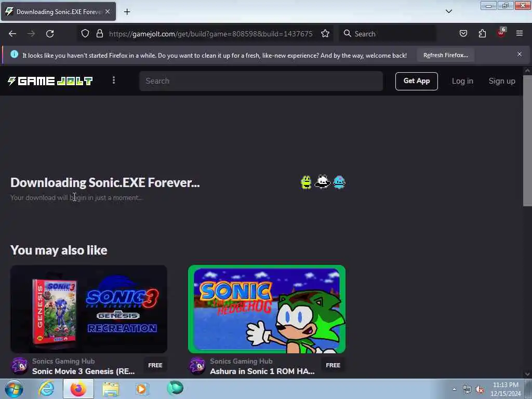Image resolution: width=532 pixels, height=399 pixels.
Task: Close the Downloading Sonic.EXE tab
Action: coord(108,11)
